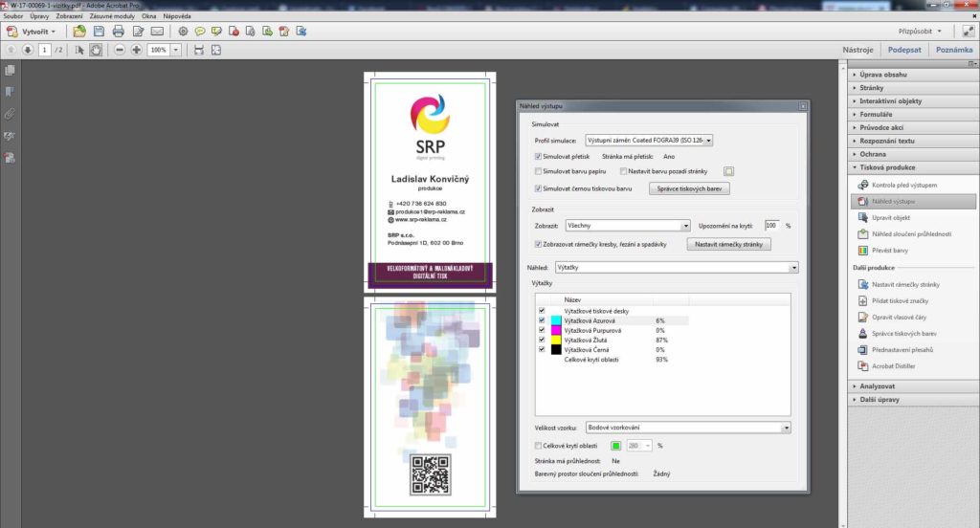Toggle Zobrazovat rámečky kresby checkbox
The image size is (980, 528).
pos(538,244)
